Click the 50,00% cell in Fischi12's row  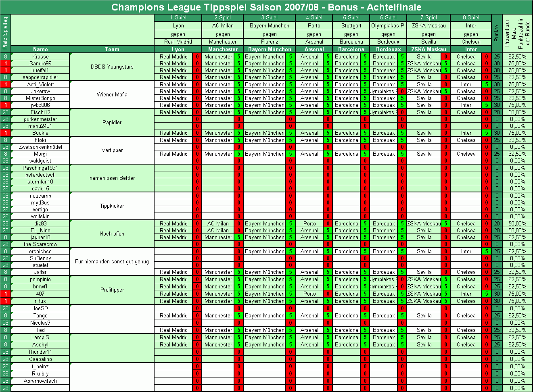tap(517, 113)
